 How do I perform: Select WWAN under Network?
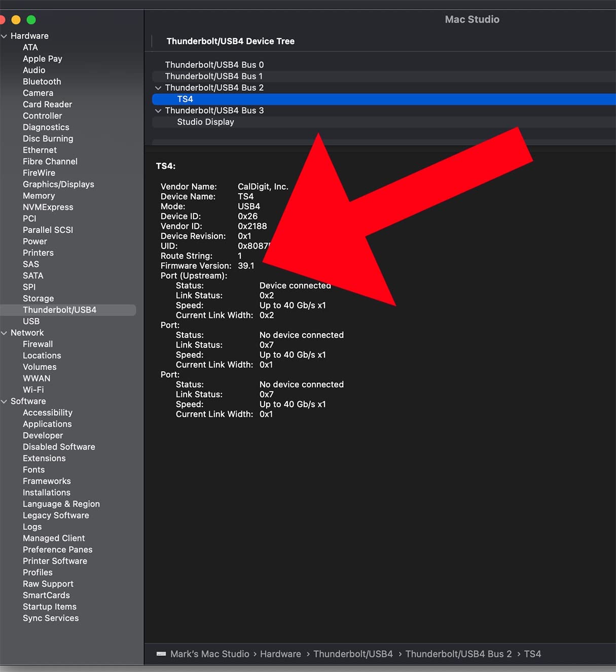click(37, 378)
